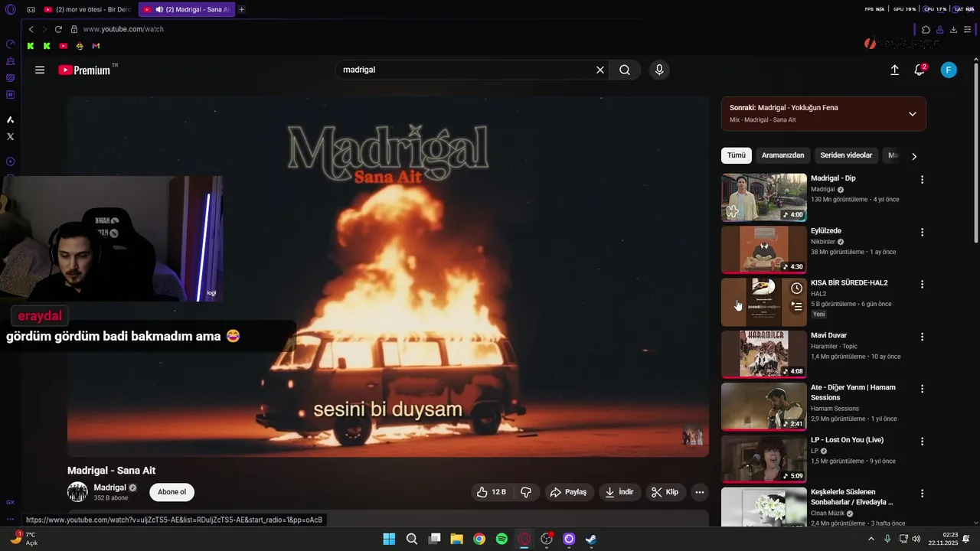The image size is (980, 551).
Task: Reload the YouTube page
Action: [x=58, y=29]
